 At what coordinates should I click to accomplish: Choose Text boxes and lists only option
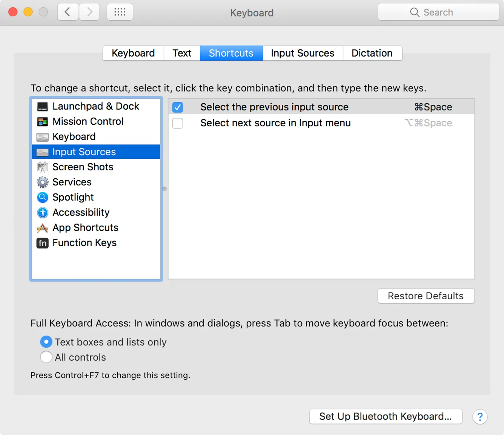point(46,342)
